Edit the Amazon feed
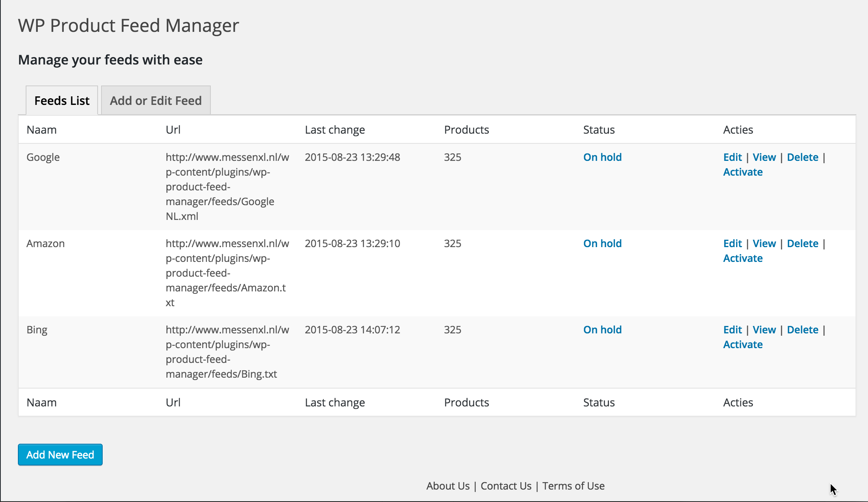868x502 pixels. [732, 243]
